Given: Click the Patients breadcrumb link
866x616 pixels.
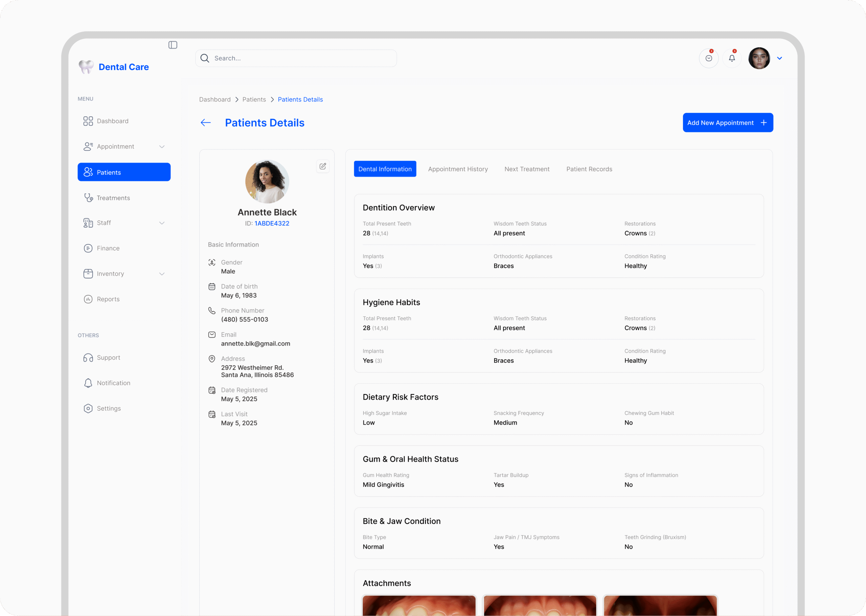Looking at the screenshot, I should point(254,99).
